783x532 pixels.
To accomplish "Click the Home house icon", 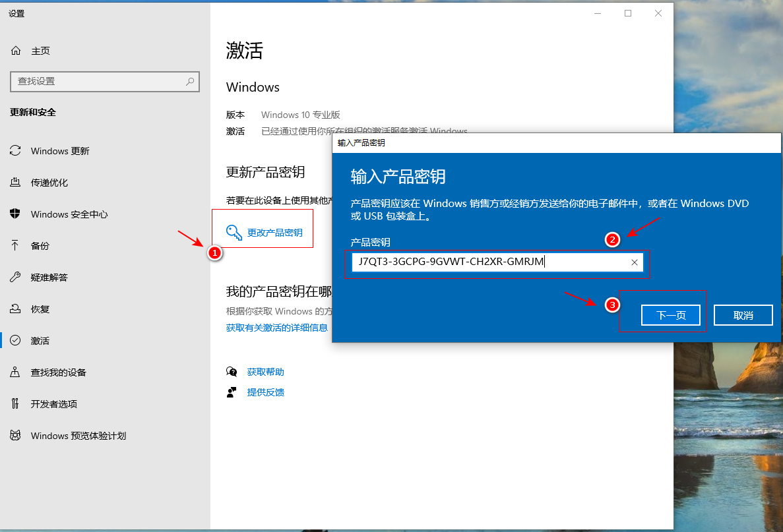I will (x=16, y=50).
